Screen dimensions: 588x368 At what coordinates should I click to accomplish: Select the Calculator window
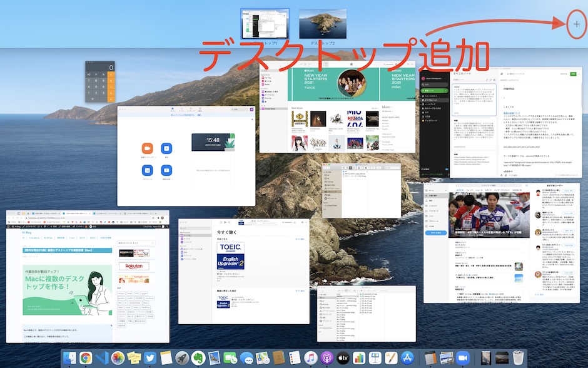coord(100,82)
